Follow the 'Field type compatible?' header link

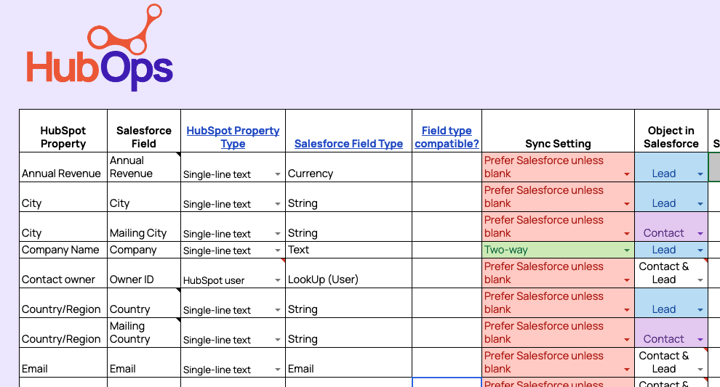point(447,137)
